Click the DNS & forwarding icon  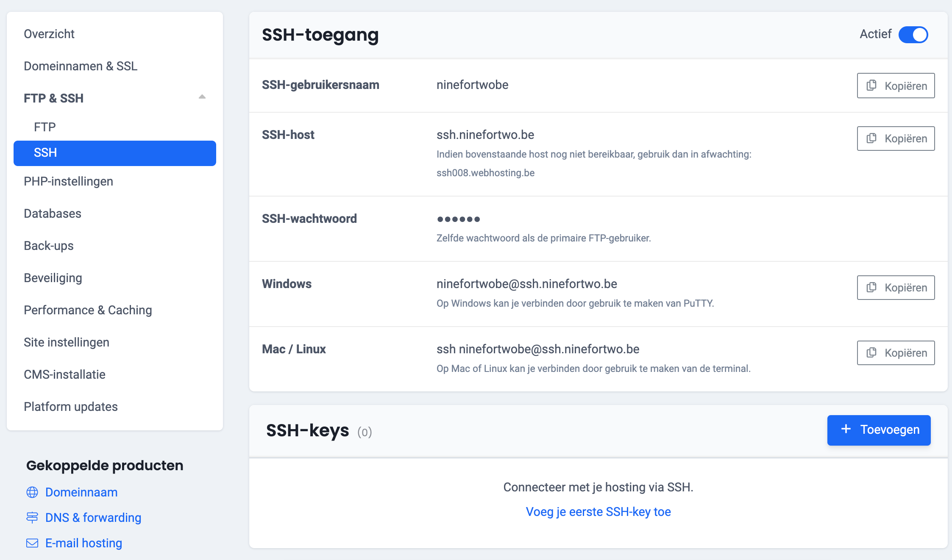pos(32,517)
